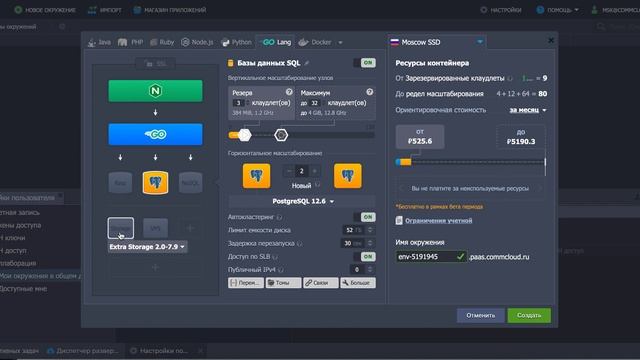Open help hint for Резерв cloudlets

[289, 92]
